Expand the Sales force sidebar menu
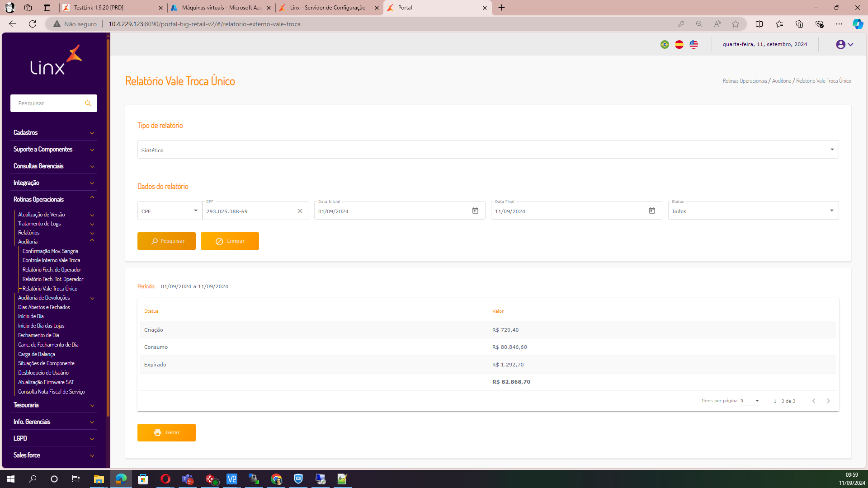 coord(53,455)
